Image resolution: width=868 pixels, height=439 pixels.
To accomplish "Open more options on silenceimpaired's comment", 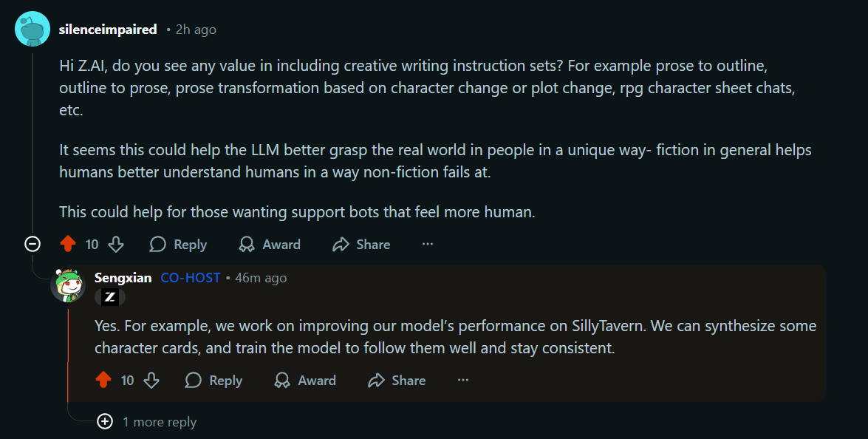I will pyautogui.click(x=428, y=245).
